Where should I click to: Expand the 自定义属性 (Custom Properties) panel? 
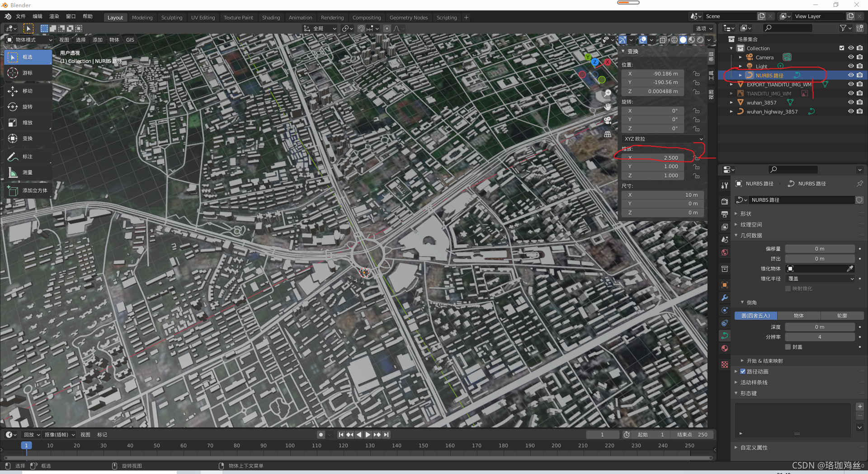[x=753, y=447]
